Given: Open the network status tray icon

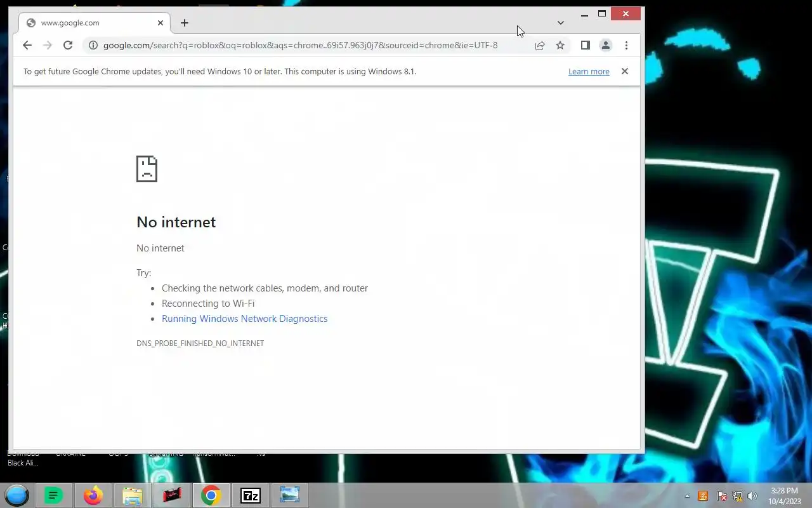Looking at the screenshot, I should 737,496.
